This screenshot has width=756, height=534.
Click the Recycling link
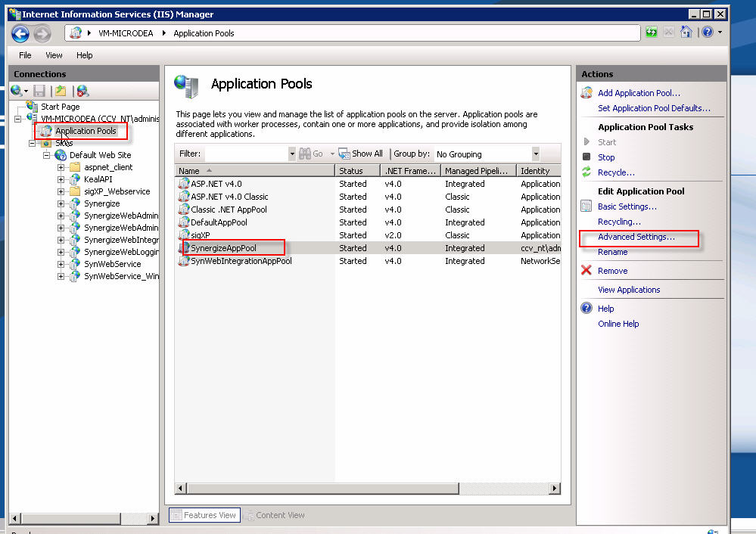point(620,222)
